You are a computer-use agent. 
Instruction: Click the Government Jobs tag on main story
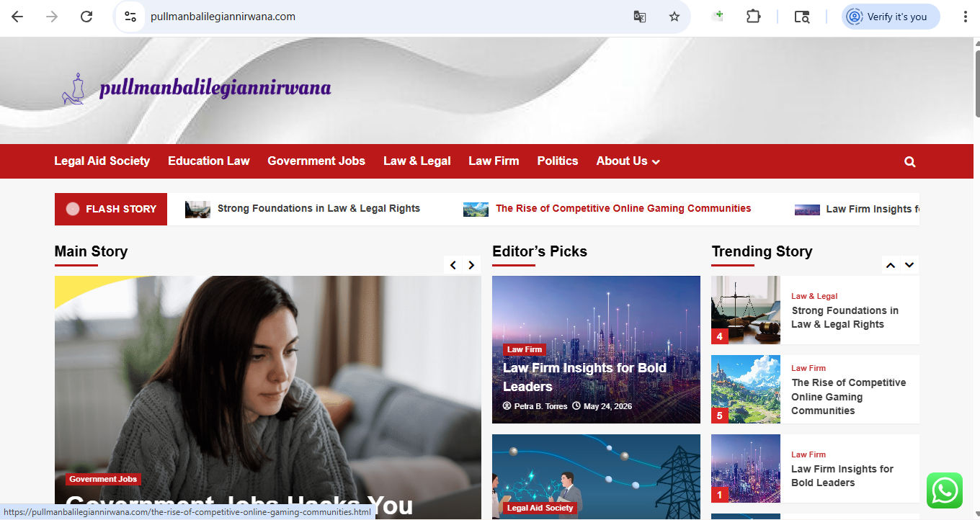(x=103, y=479)
